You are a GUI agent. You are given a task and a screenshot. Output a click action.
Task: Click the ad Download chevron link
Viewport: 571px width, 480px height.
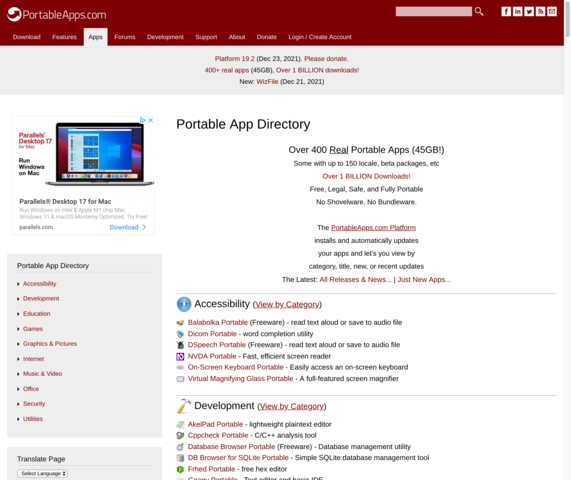tap(128, 227)
